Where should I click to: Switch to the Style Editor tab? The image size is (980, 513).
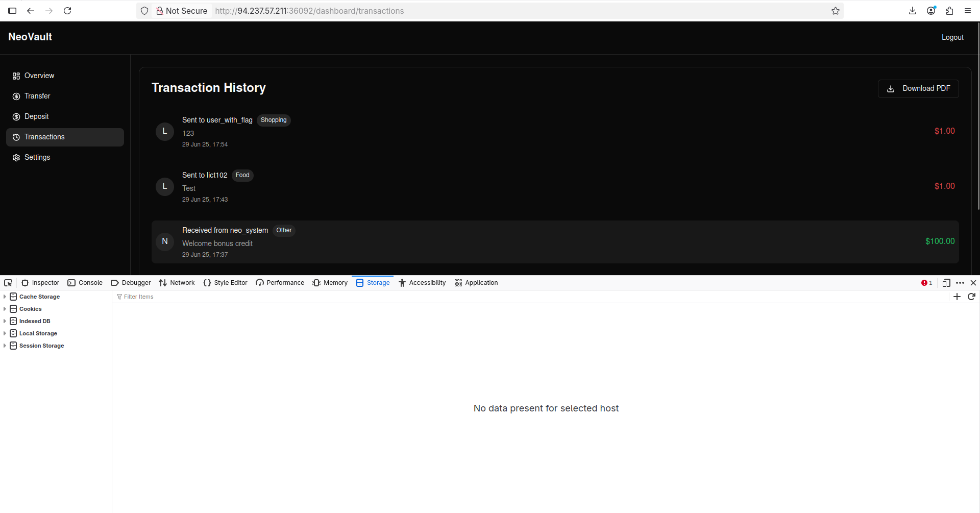coord(225,283)
